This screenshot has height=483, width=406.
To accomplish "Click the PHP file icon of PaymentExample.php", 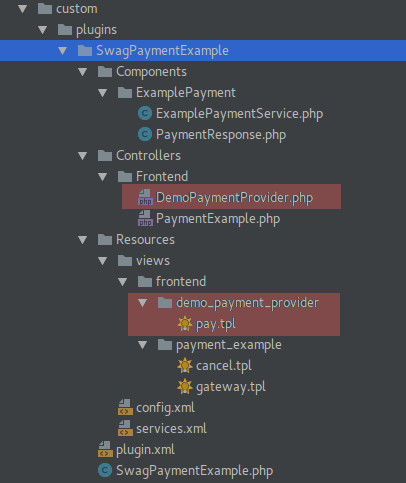I will tap(145, 218).
